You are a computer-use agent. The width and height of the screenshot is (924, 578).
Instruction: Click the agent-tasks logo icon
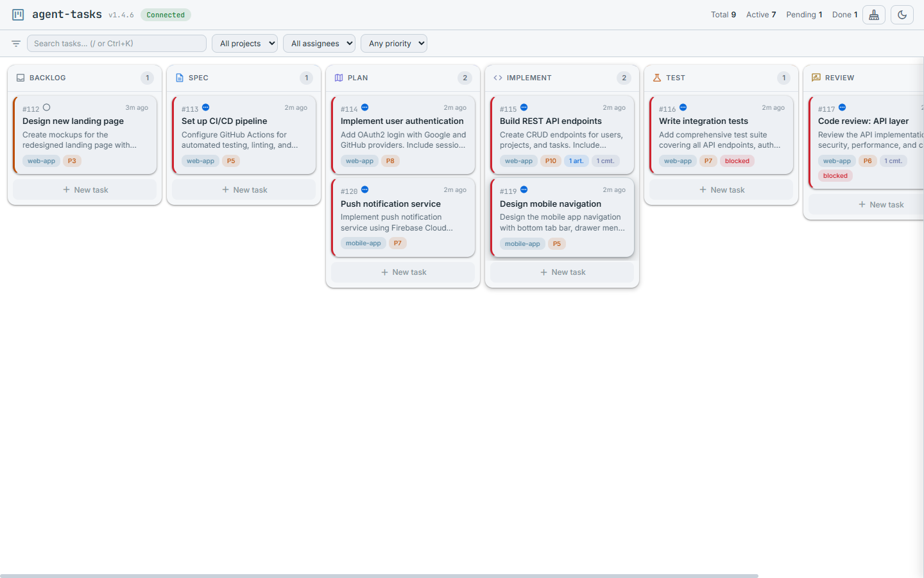[x=18, y=14]
